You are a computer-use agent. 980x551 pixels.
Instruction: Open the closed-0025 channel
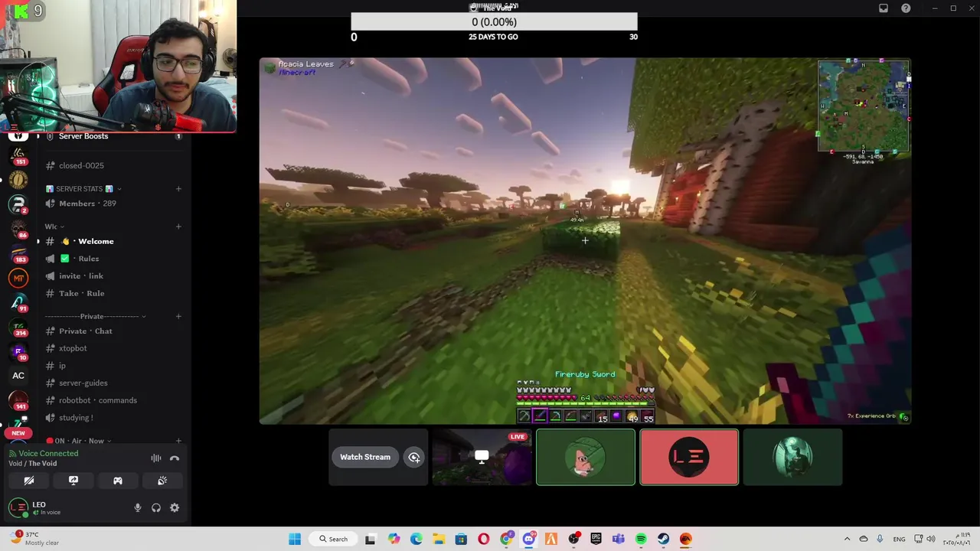coord(81,165)
